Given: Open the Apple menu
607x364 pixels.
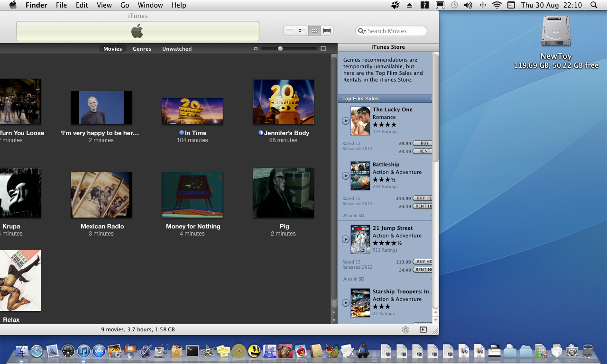Looking at the screenshot, I should (x=13, y=5).
